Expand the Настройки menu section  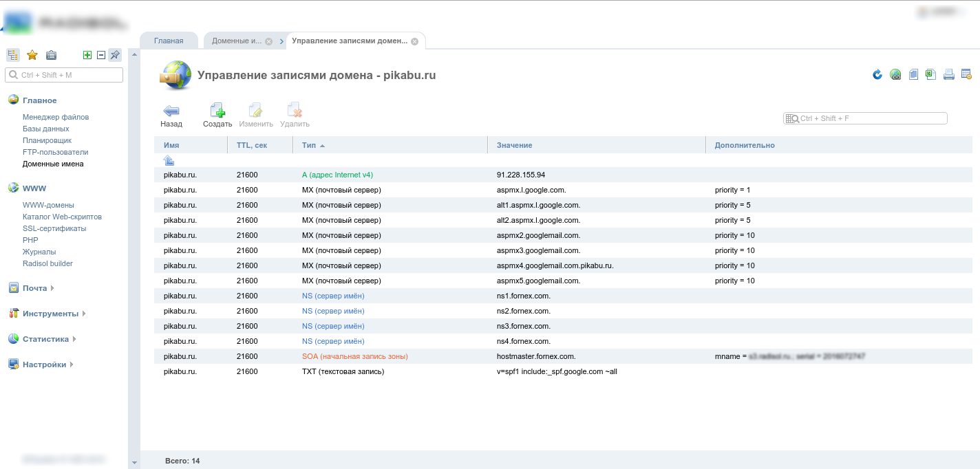click(44, 364)
